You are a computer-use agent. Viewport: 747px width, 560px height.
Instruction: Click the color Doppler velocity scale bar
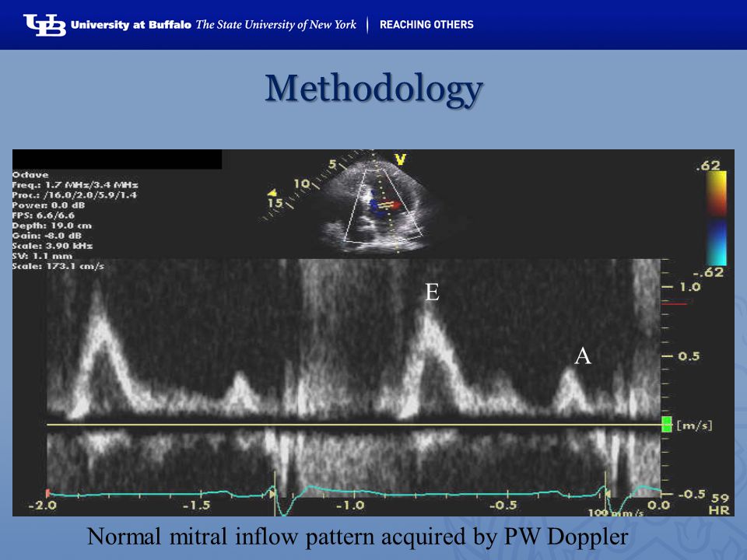coord(716,218)
